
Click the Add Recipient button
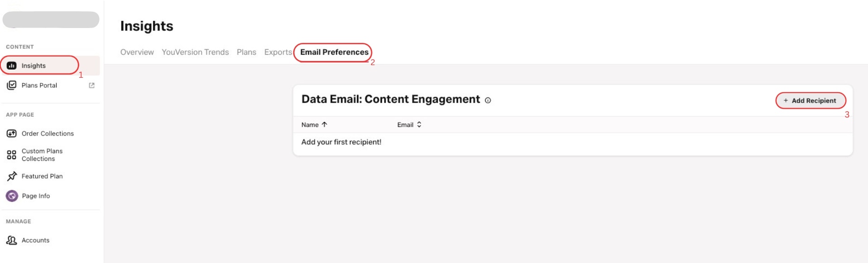810,100
